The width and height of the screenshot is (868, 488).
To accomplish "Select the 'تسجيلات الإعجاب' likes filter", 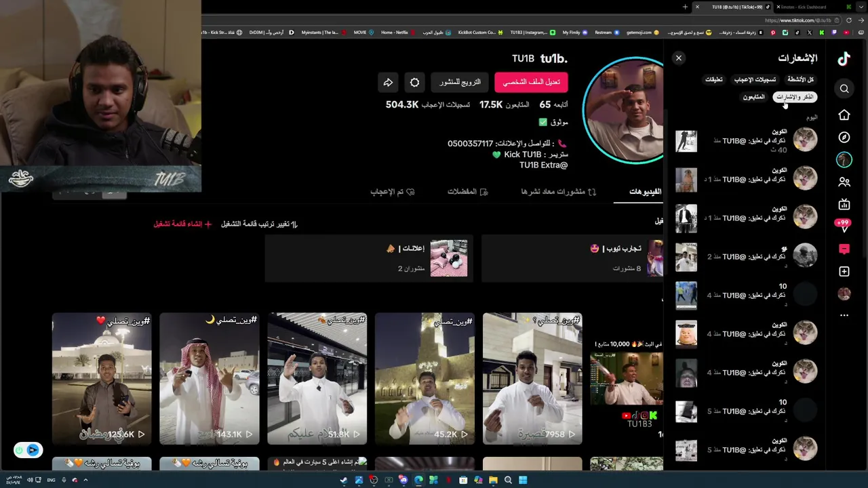I will 755,79.
